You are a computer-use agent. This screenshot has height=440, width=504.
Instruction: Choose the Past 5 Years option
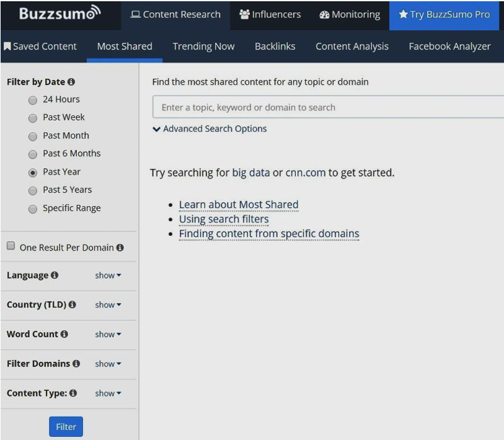32,191
